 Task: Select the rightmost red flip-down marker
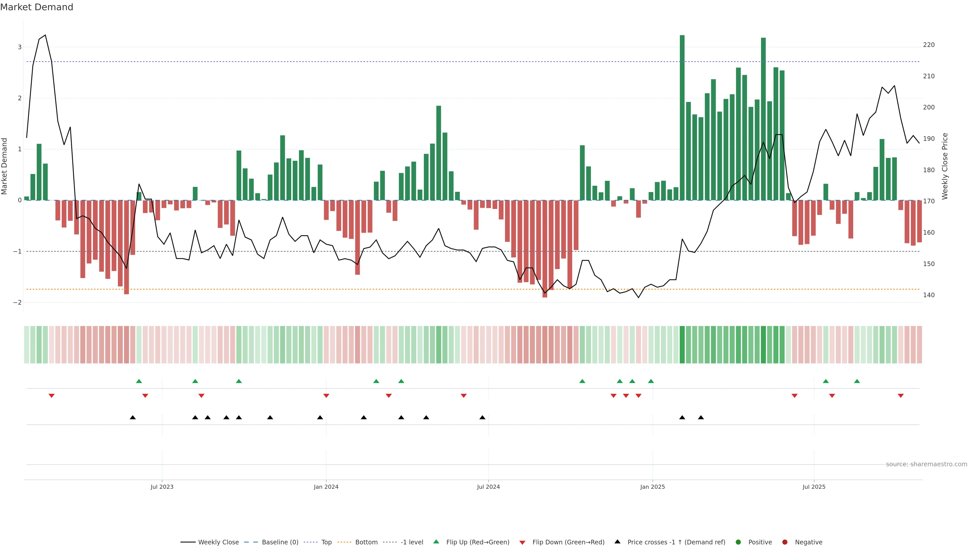900,396
